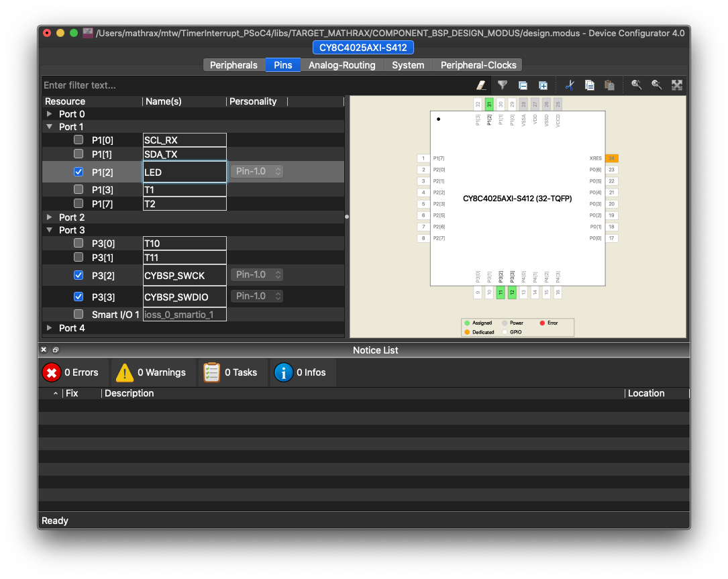Click the green Assigned legend swatch
Screen dimensions: 728x579
[468, 323]
